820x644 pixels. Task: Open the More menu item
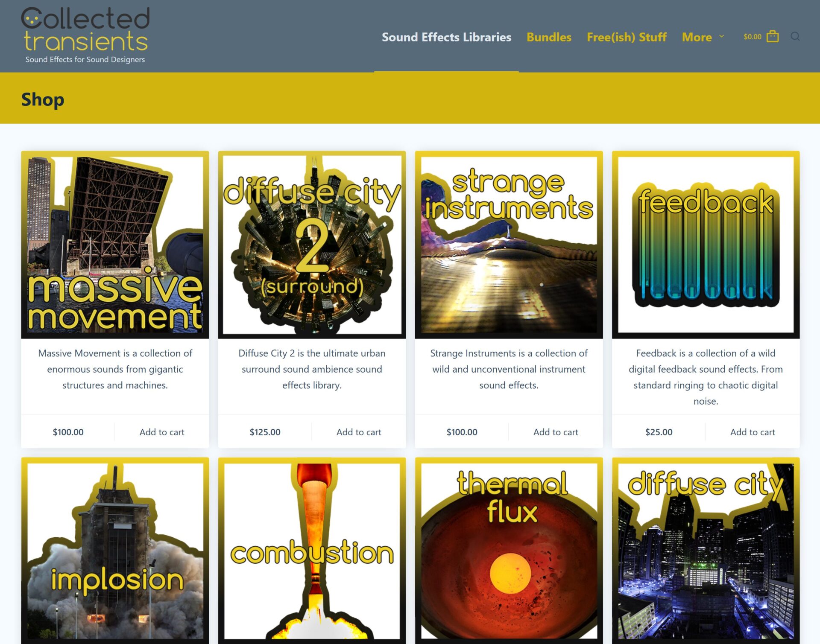[697, 37]
